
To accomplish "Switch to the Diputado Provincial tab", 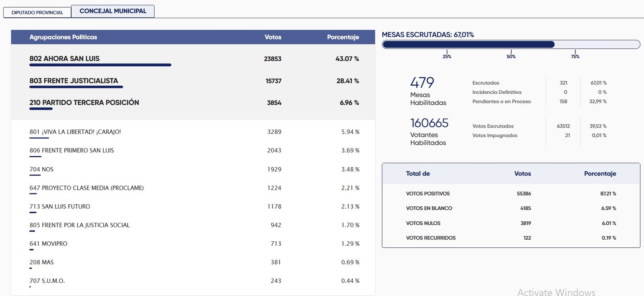I will pos(37,12).
